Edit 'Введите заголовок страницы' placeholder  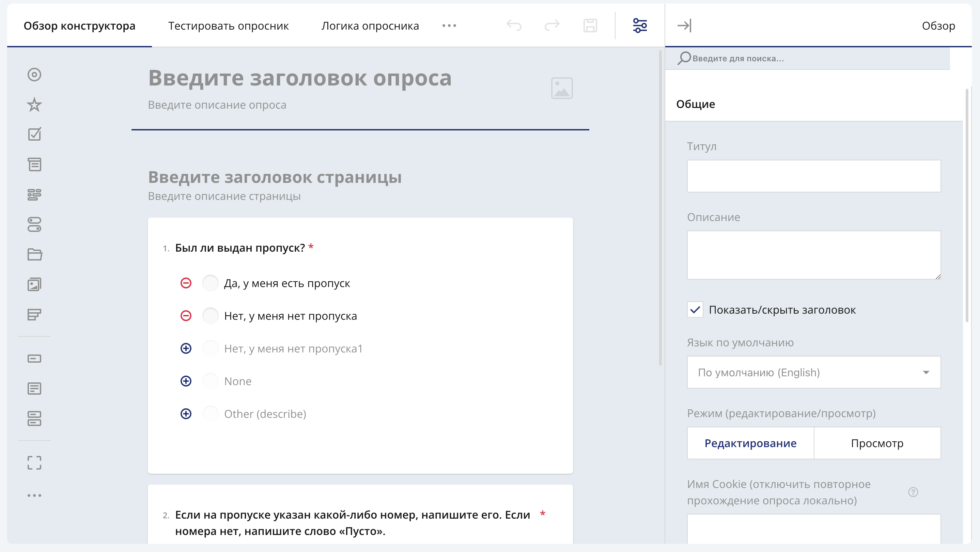tap(275, 177)
